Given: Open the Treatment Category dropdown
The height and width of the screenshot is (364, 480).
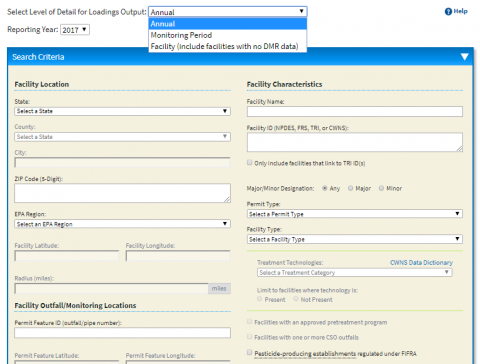Looking at the screenshot, I should (x=355, y=272).
